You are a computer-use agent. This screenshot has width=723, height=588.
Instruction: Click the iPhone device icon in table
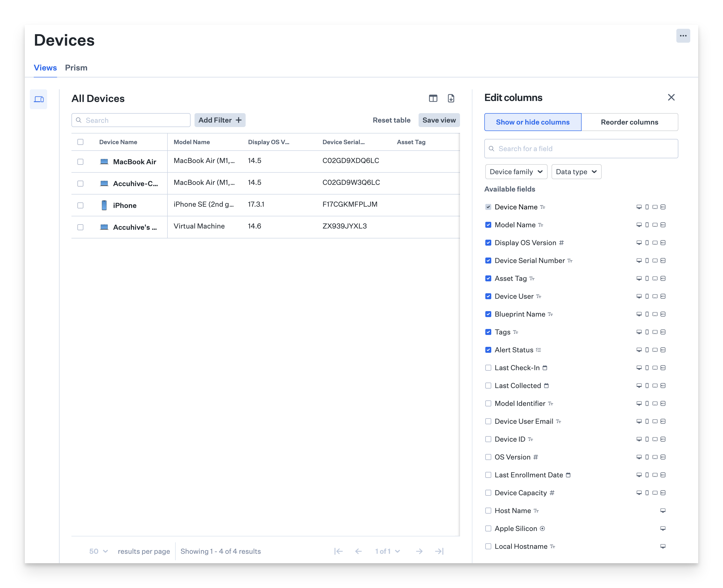point(104,205)
